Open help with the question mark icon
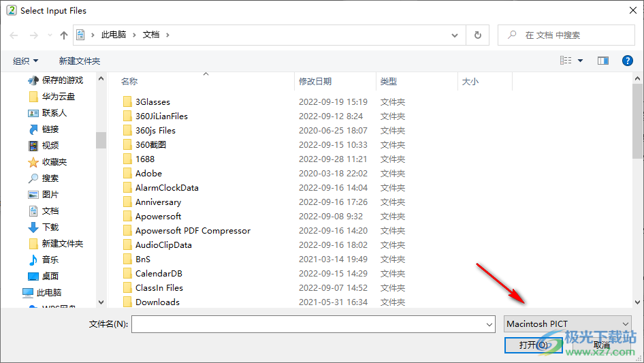644x363 pixels. click(x=628, y=61)
